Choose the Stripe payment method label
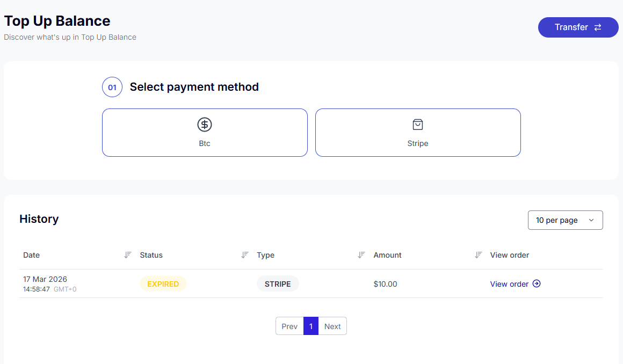Screen dimensions: 623x364 coord(418,143)
